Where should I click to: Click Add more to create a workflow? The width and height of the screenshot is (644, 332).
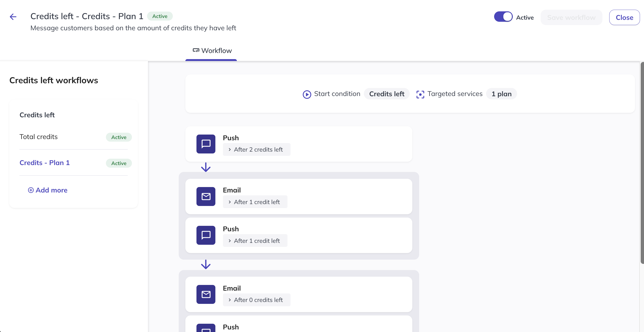tap(48, 190)
